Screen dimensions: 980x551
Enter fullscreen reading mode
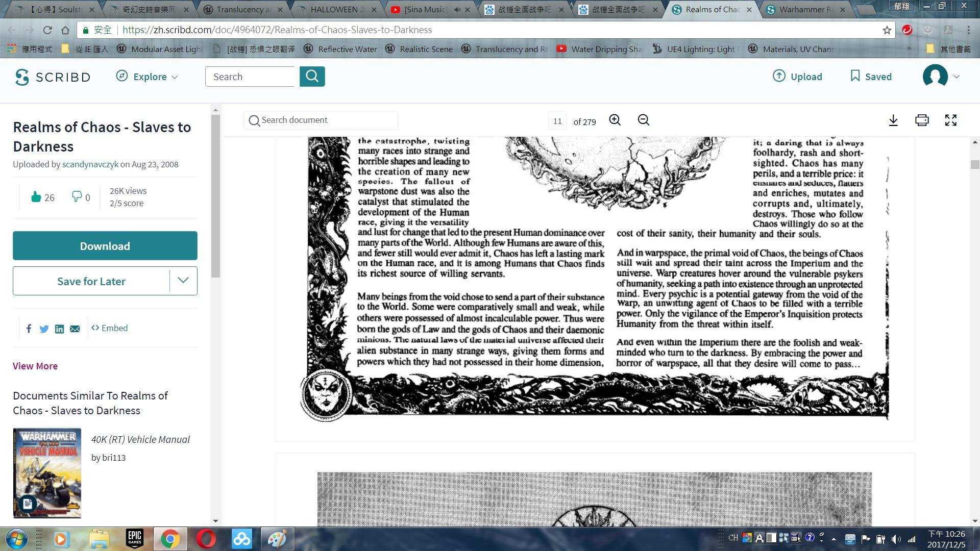coord(950,120)
